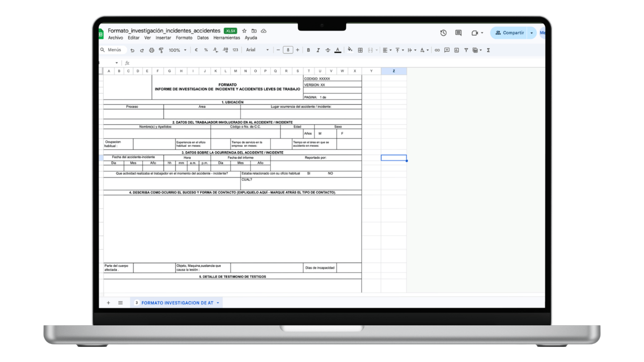The width and height of the screenshot is (644, 362).
Task: Open the Insertar menu
Action: [163, 37]
